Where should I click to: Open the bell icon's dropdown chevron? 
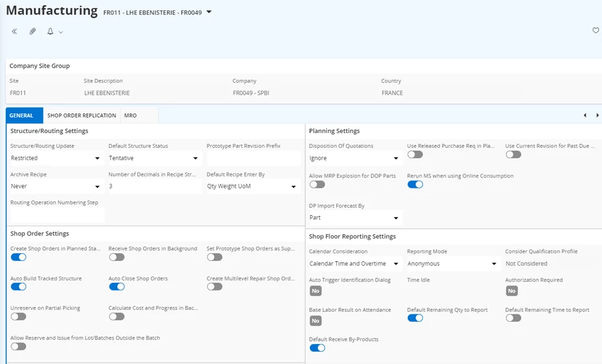tap(61, 32)
